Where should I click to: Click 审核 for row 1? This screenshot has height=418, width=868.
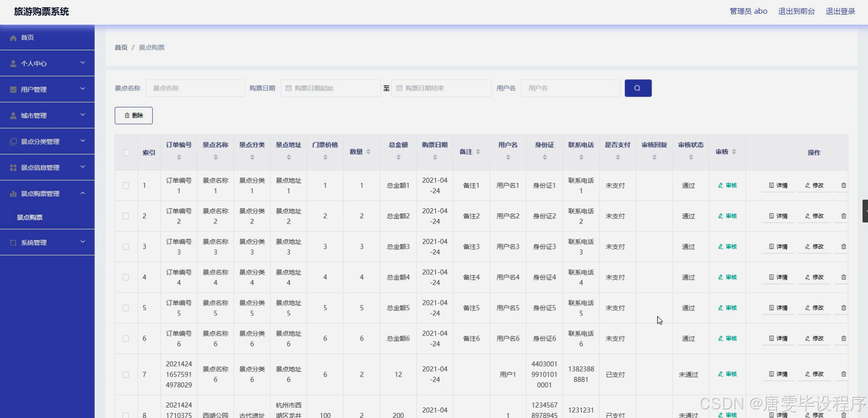point(728,186)
